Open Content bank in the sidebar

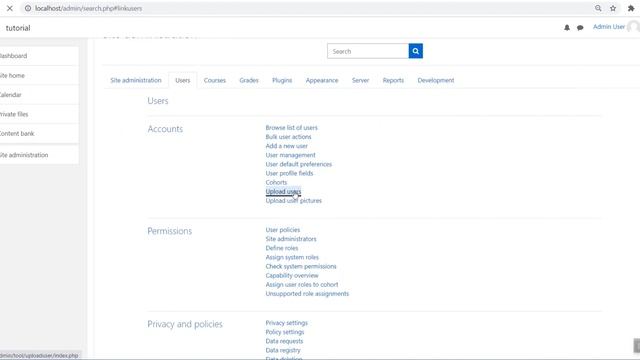click(x=39, y=133)
